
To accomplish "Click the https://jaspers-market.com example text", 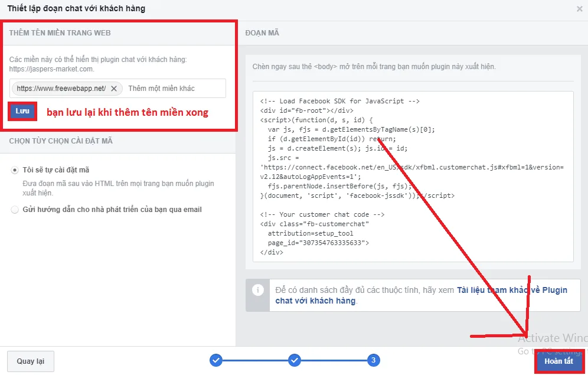I will pos(52,69).
